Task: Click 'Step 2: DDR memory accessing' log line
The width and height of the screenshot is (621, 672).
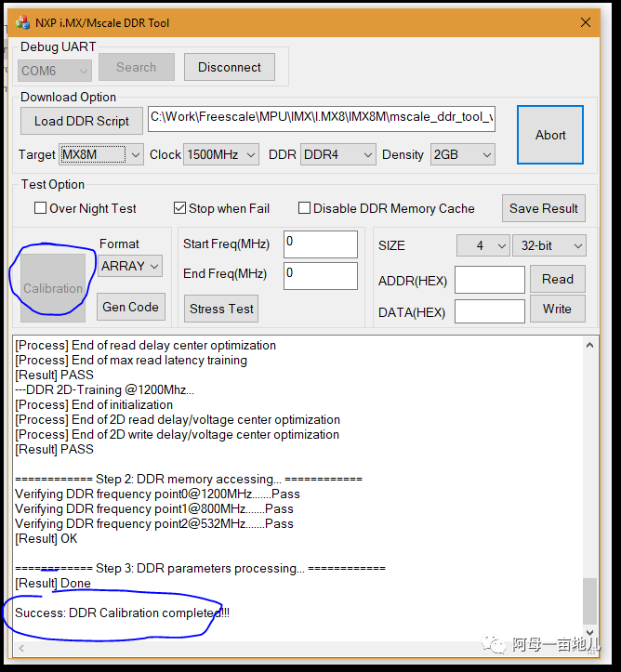Action: click(189, 480)
